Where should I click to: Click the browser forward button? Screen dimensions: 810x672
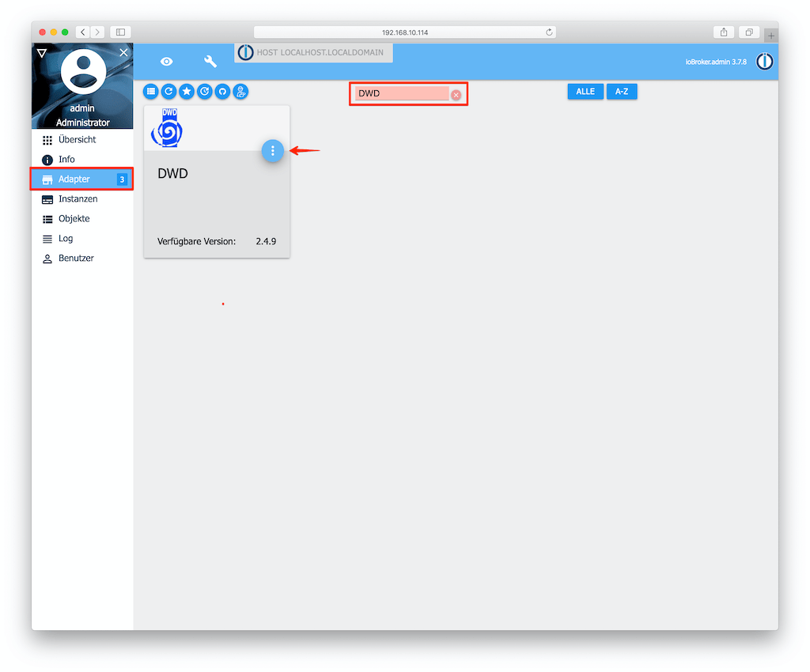(x=97, y=32)
